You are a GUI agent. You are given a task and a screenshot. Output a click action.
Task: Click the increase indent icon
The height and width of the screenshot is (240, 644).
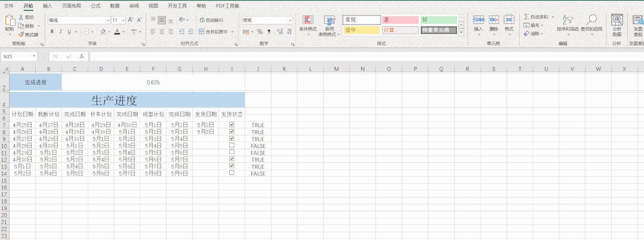coord(190,32)
